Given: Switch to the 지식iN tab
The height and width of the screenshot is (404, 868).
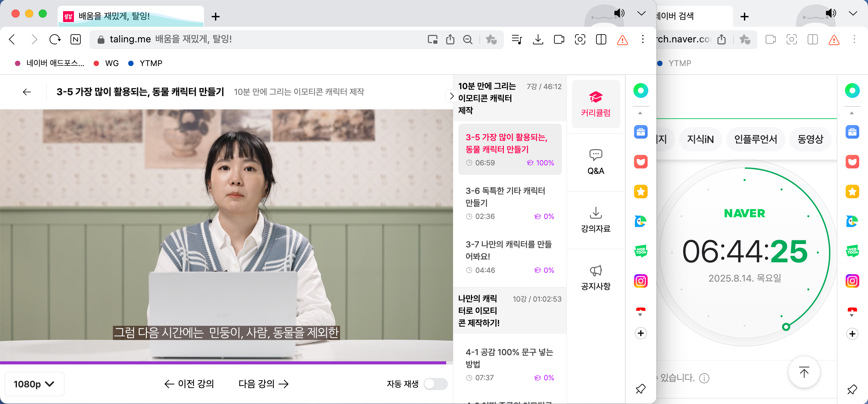Looking at the screenshot, I should (x=700, y=139).
